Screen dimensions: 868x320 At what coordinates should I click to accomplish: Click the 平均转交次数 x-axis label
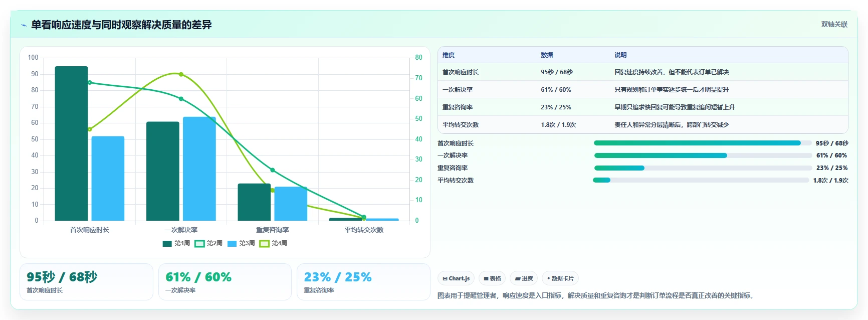tap(364, 230)
